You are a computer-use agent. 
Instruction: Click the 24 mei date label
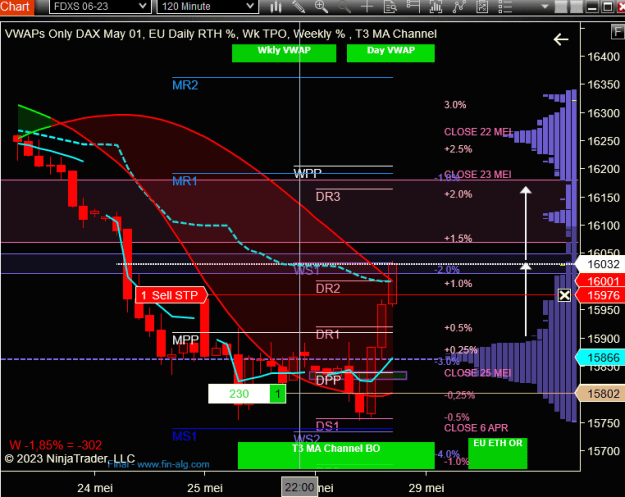95,488
